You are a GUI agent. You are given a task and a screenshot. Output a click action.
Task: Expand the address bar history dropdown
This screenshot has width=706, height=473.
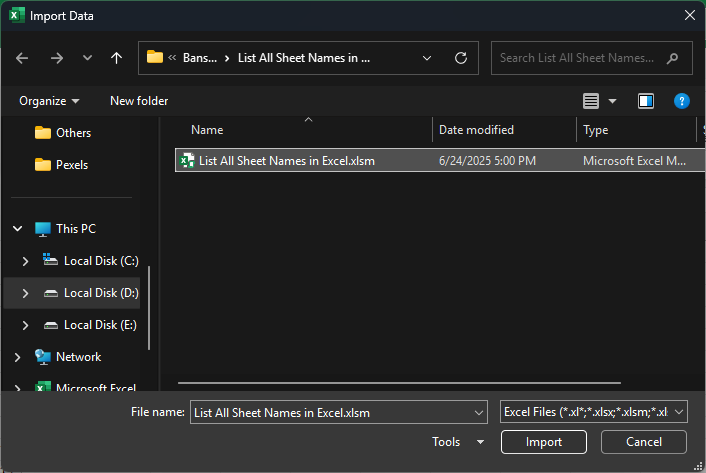(427, 58)
